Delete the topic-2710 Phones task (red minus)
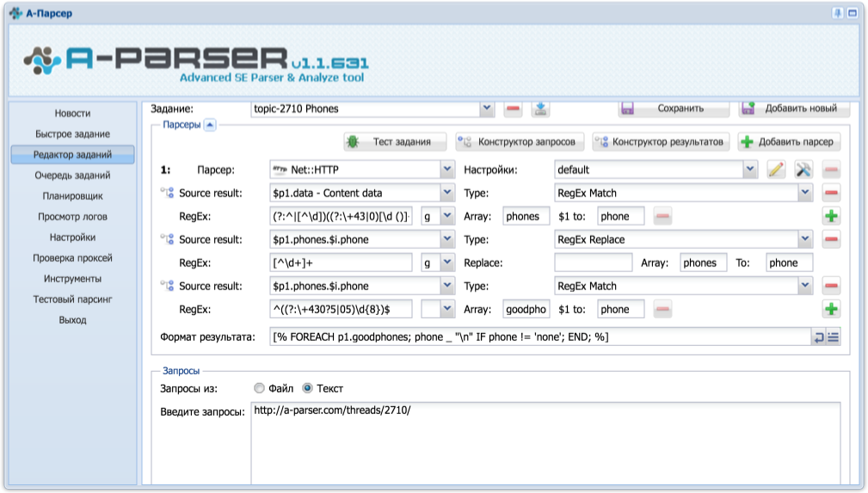The height and width of the screenshot is (493, 868). pyautogui.click(x=514, y=108)
